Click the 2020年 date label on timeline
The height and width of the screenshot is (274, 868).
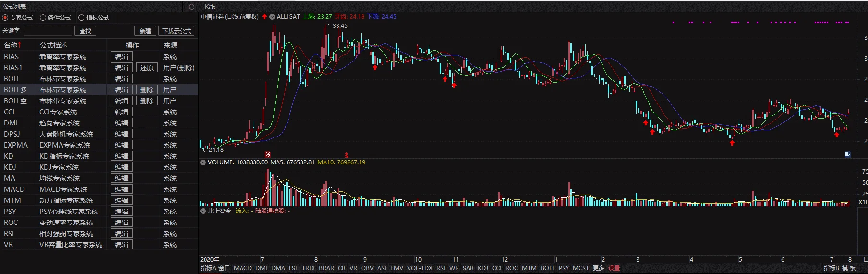[210, 260]
